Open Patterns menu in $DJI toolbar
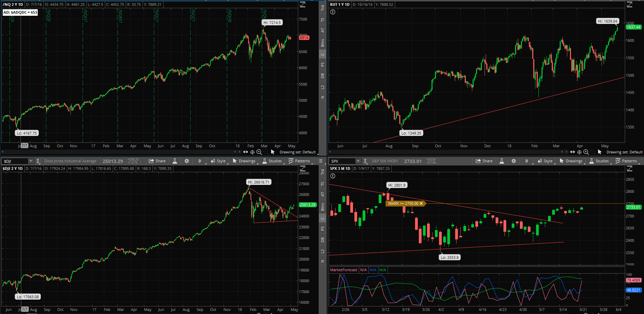The width and height of the screenshot is (644, 314). pyautogui.click(x=300, y=161)
